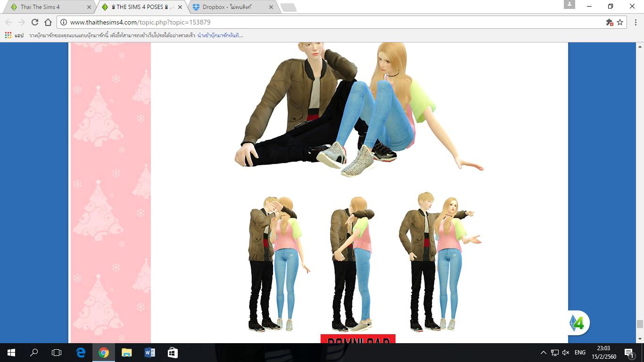Go forward to next page
This screenshot has width=644, height=362.
[x=22, y=22]
